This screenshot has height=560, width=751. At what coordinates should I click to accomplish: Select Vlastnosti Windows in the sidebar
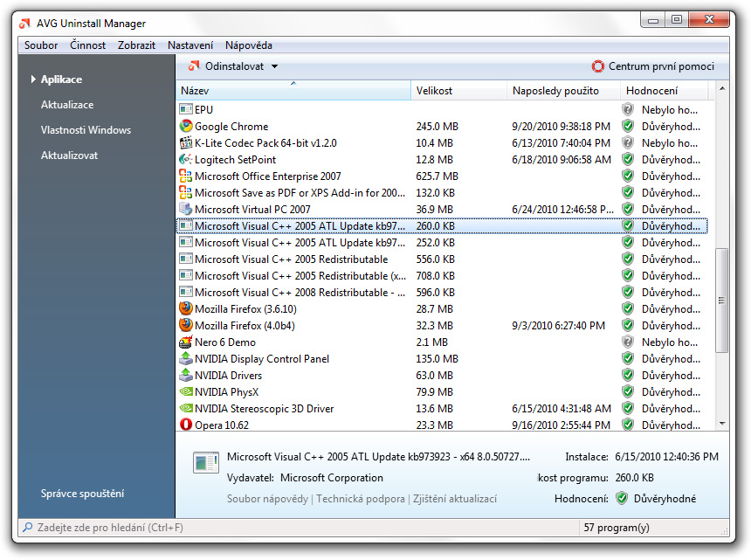tap(86, 130)
